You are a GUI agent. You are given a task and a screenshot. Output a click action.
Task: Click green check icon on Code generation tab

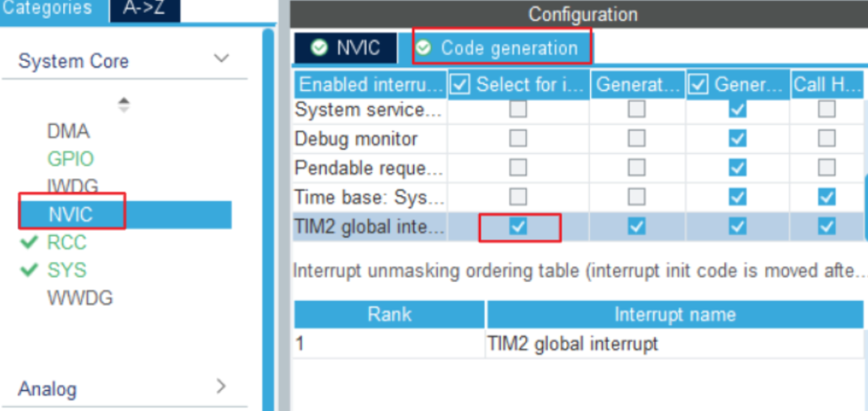click(x=423, y=48)
